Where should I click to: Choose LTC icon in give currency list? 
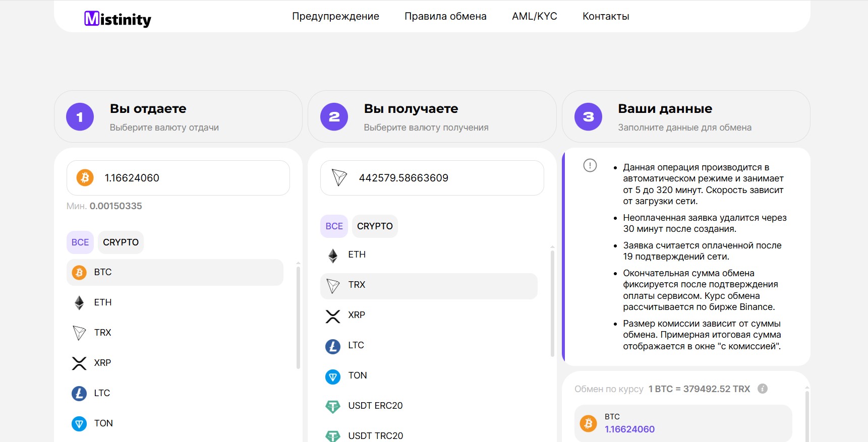tap(79, 394)
